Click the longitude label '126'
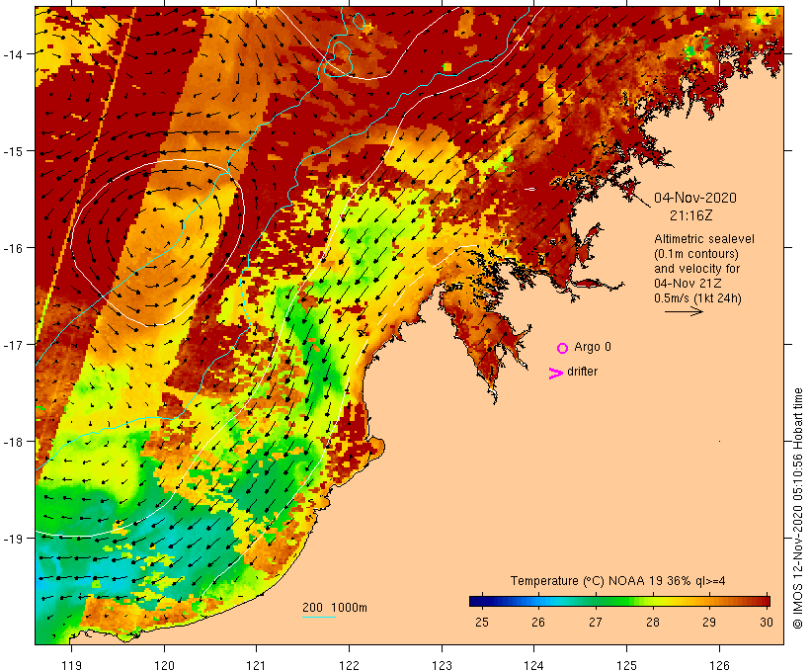810x672 pixels. [719, 665]
